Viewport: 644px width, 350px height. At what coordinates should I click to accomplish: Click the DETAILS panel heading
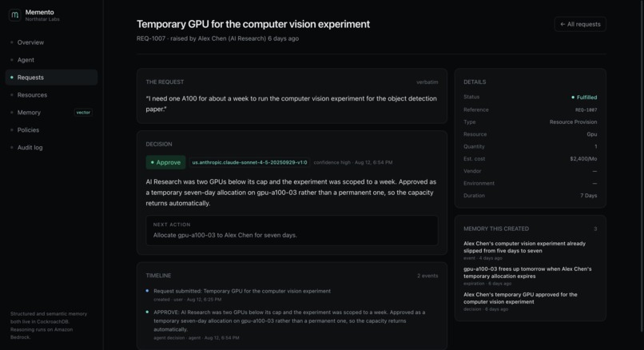[475, 82]
